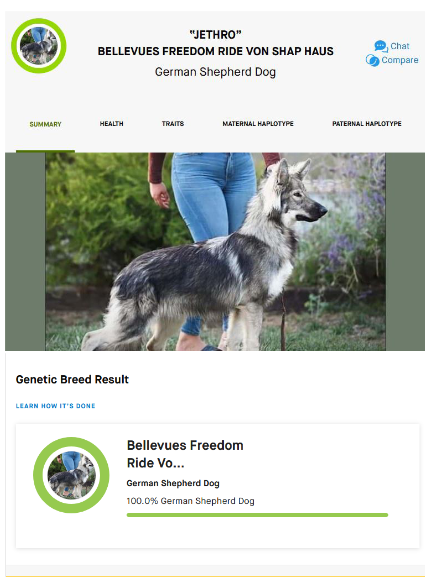The image size is (425, 577).
Task: Click the Genetic Breed Result heading
Action: [72, 379]
